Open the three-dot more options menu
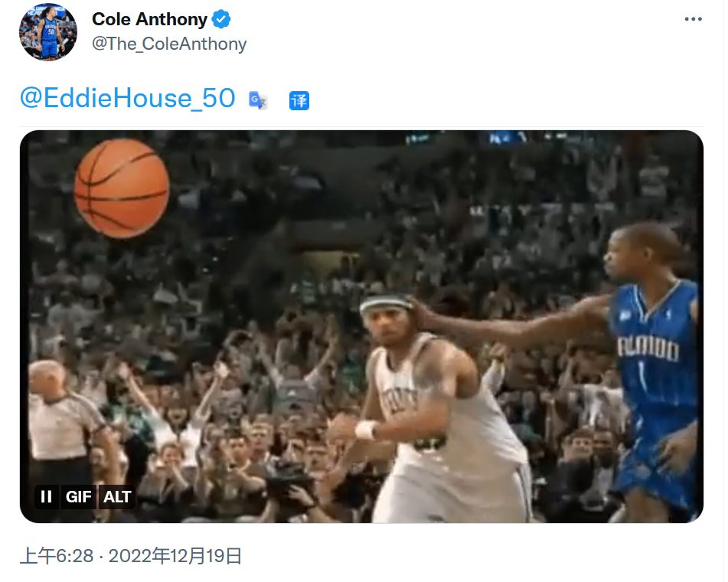Screen dimensions: 728x582 tap(693, 19)
